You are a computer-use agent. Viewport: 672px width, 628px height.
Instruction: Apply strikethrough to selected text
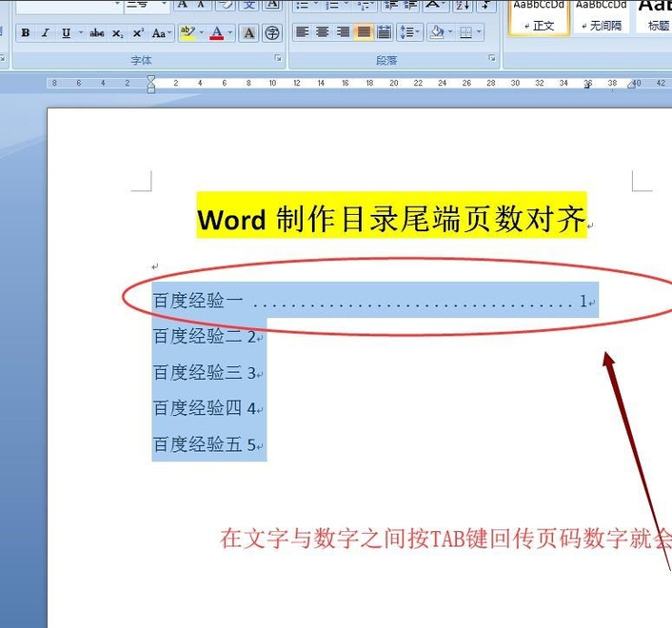[x=97, y=33]
